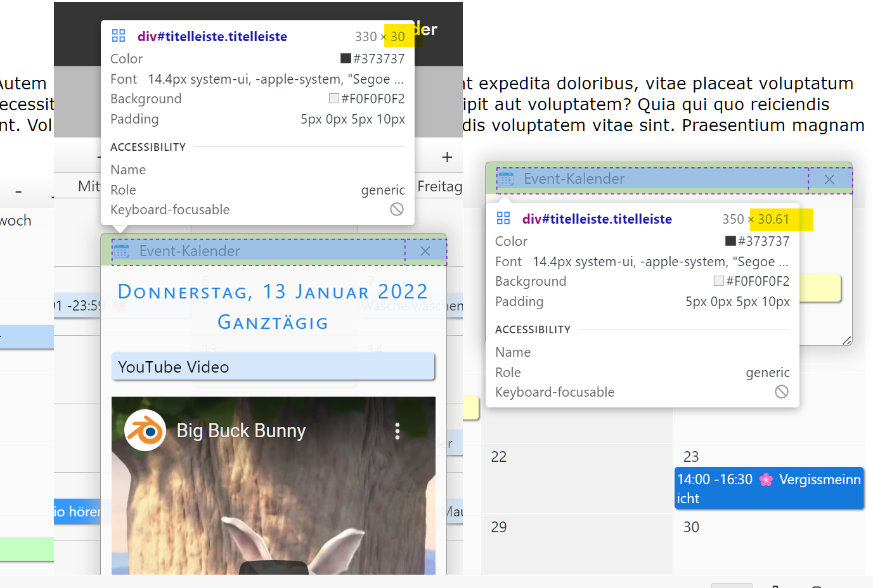Click the Blender channel logo on video

(145, 431)
